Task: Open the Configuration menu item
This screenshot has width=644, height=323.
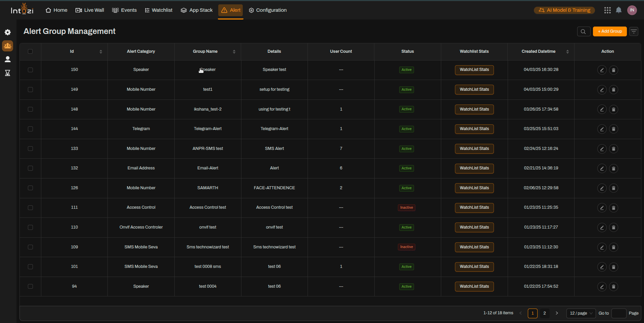Action: pos(267,10)
